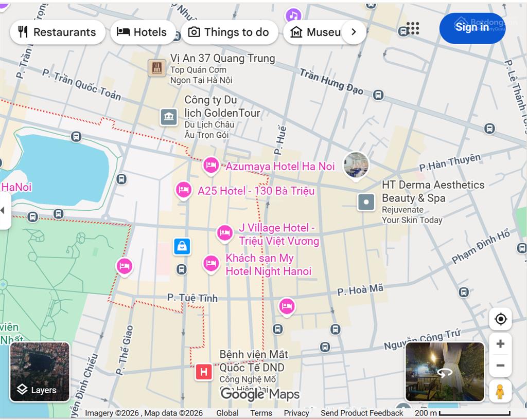
Task: Click the Bệnh viện Mắt hospital H icon
Action: [204, 372]
